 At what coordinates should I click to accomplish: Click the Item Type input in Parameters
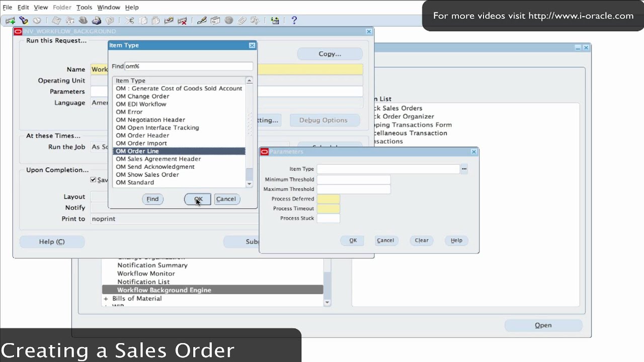tap(388, 169)
